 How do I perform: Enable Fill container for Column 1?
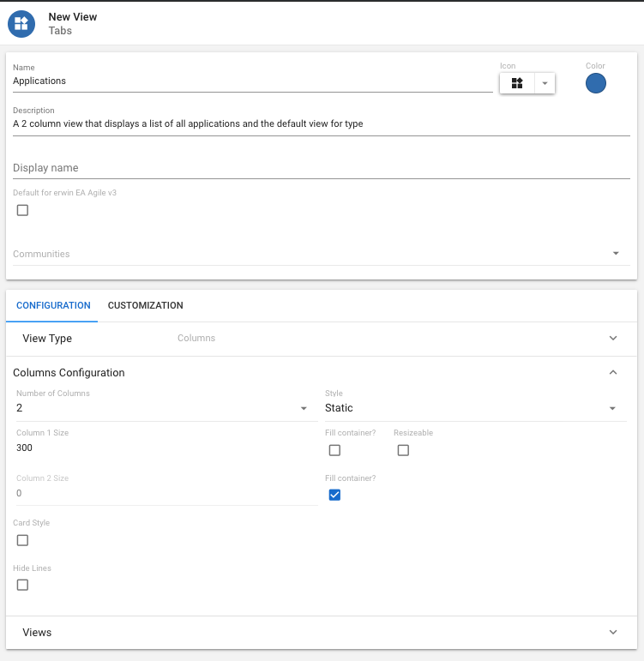tap(334, 450)
